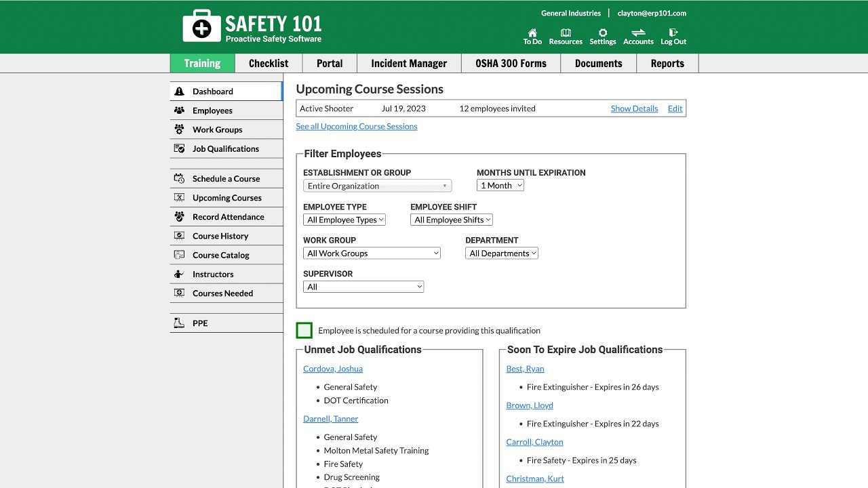Click Show Details for Active Shooter session
Image resolution: width=868 pixels, height=488 pixels.
click(634, 108)
